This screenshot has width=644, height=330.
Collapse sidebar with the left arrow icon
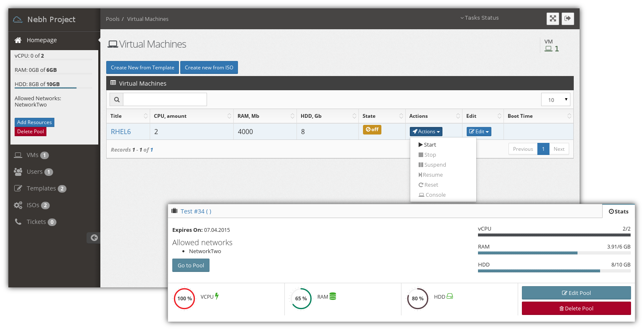pyautogui.click(x=94, y=238)
